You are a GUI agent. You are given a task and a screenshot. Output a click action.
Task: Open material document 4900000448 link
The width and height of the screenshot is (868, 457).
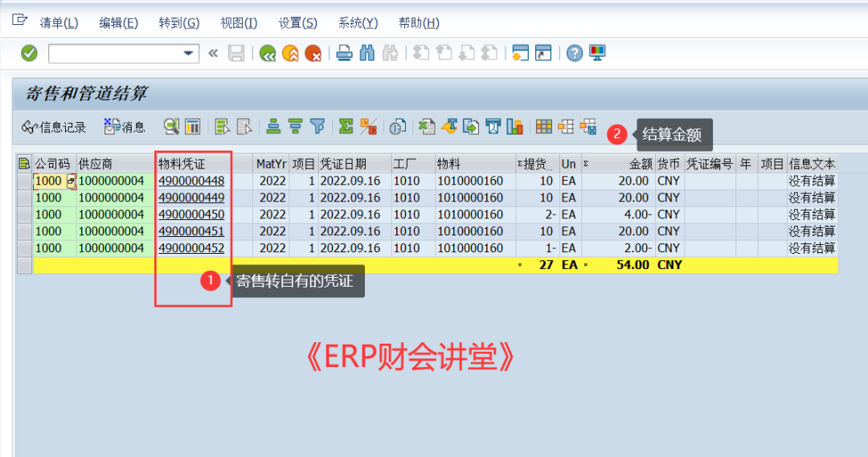tap(191, 181)
